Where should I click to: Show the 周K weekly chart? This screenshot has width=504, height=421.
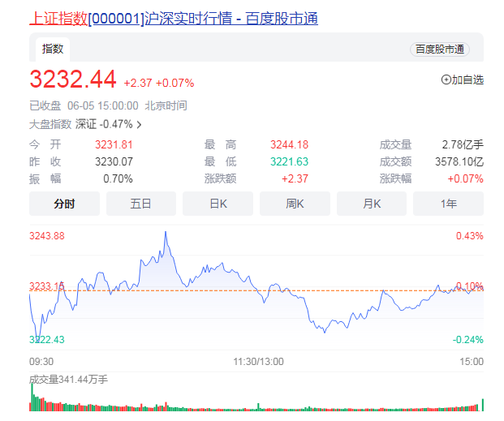click(x=295, y=204)
